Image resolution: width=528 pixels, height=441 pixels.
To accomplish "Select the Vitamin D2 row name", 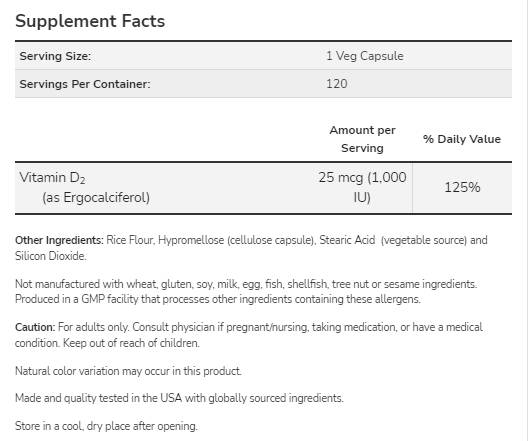I will point(52,178).
